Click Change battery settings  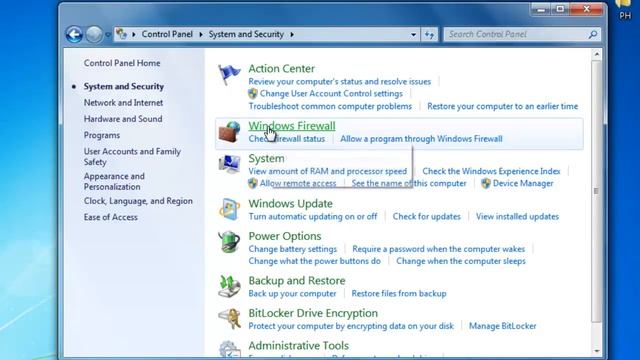[293, 249]
